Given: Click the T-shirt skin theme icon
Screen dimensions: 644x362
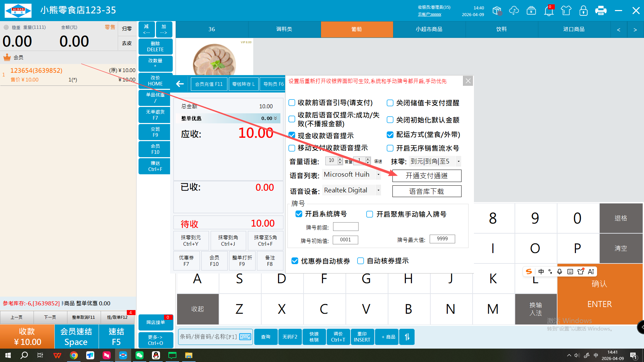Looking at the screenshot, I should 566,11.
